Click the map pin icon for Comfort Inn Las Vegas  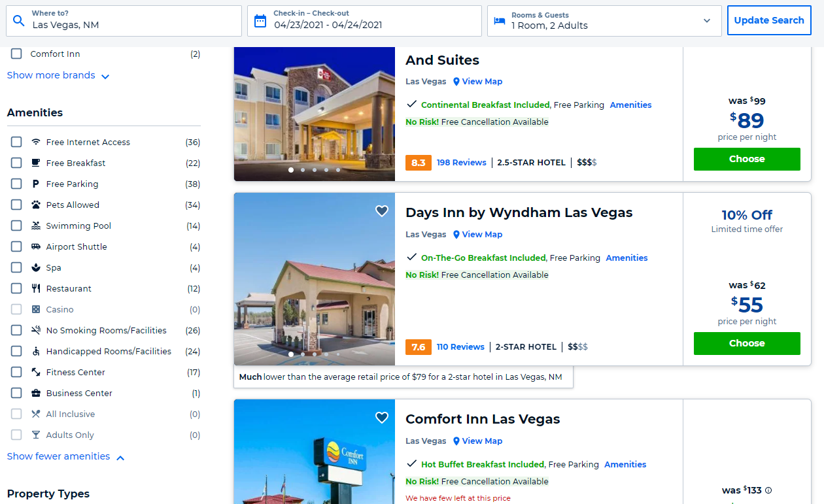[x=456, y=441]
